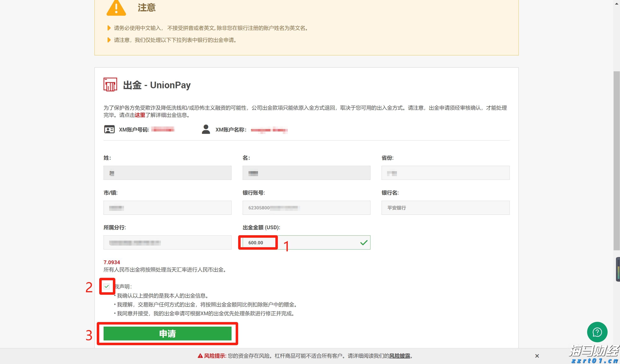Click the 平安银行 bank name field

[x=445, y=208]
